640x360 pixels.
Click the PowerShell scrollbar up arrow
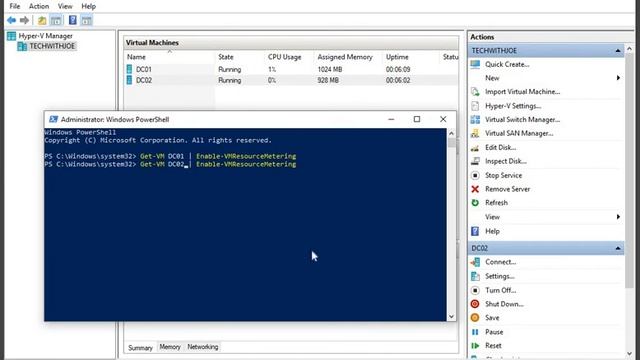[x=451, y=133]
